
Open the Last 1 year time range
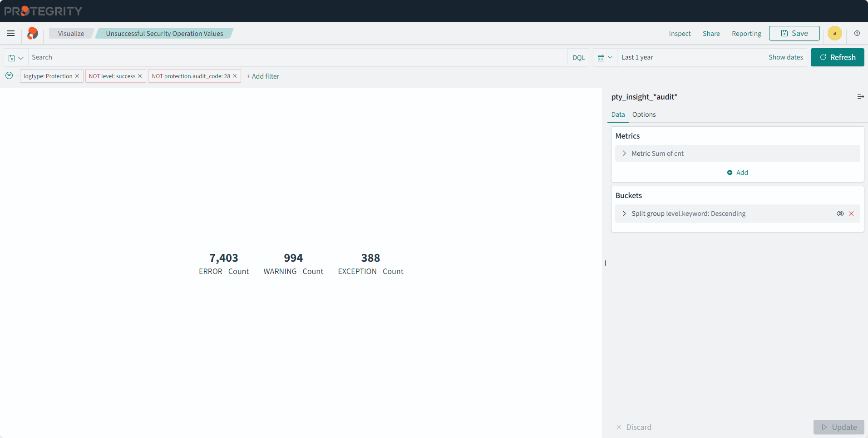tap(637, 57)
